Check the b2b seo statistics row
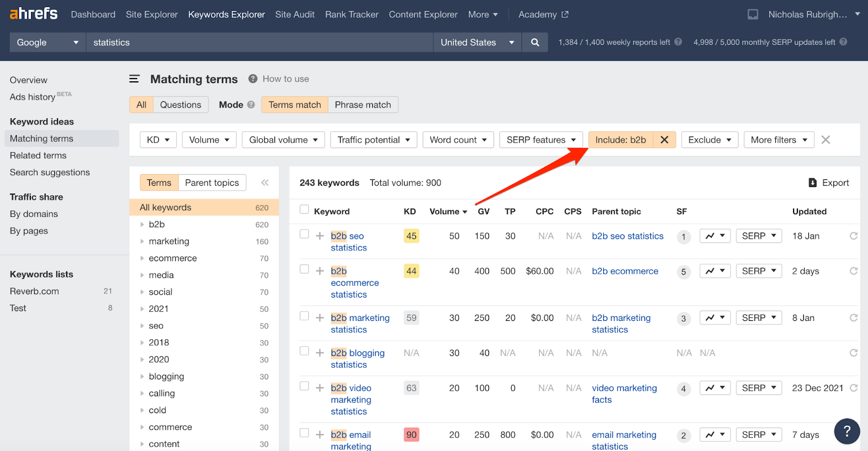Viewport: 868px width, 451px height. click(304, 234)
